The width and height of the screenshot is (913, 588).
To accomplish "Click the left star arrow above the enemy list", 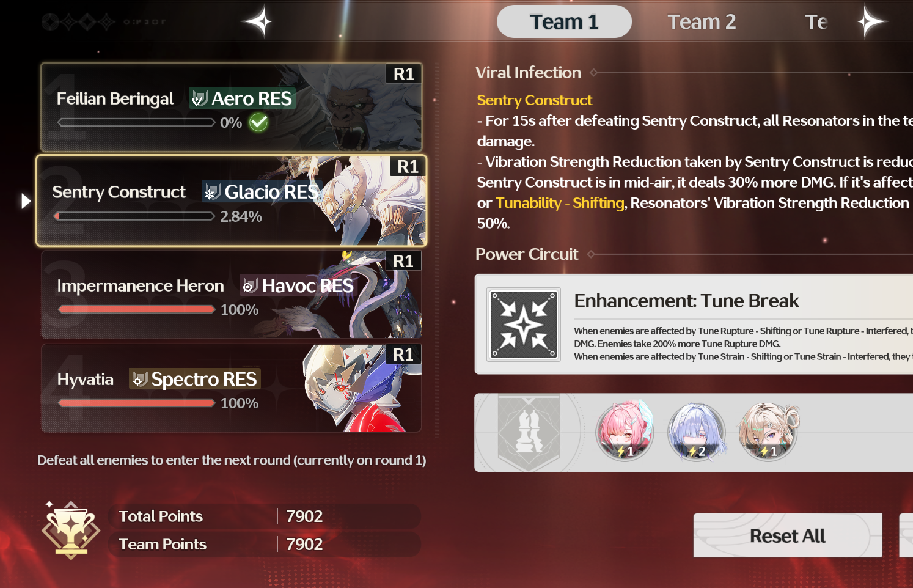I will (x=257, y=22).
